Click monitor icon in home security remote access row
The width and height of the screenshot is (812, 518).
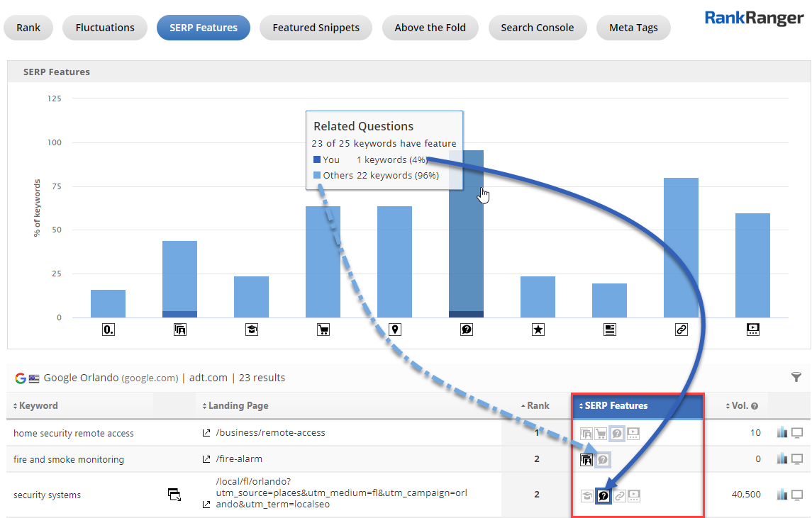point(797,433)
